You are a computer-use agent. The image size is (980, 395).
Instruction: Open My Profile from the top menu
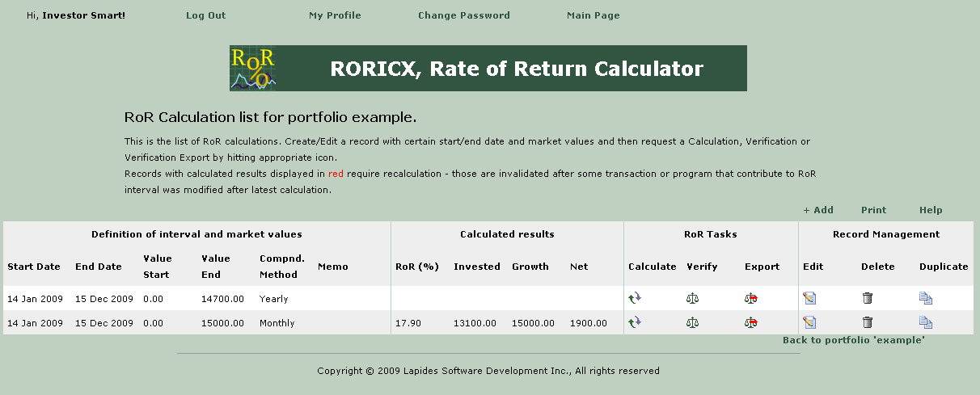click(x=335, y=15)
